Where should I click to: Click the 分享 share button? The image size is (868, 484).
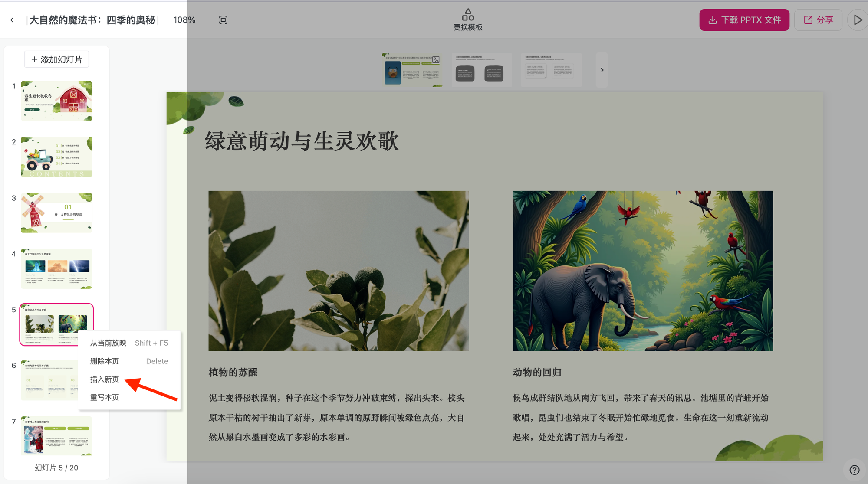point(818,20)
